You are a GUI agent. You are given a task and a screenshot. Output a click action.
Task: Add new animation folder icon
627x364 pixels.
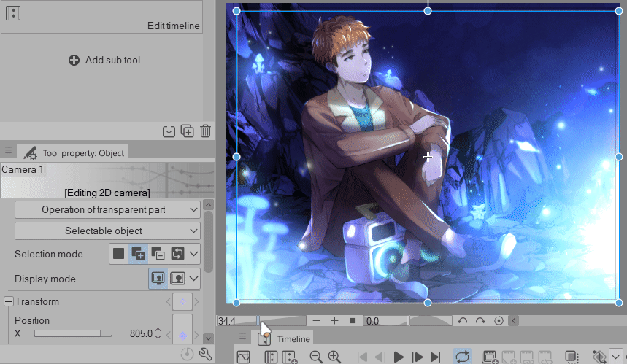[490, 357]
